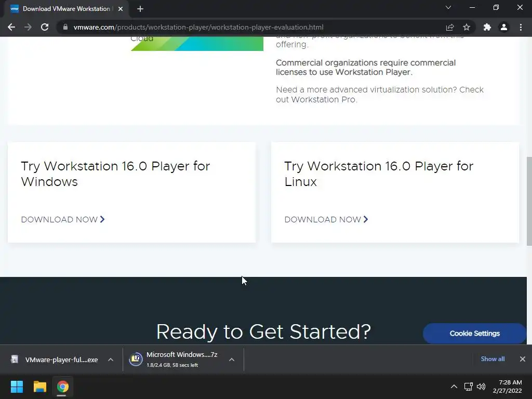Screen dimensions: 532x399
Task: Click the Workstation Pro text paragraph
Action: click(x=380, y=95)
